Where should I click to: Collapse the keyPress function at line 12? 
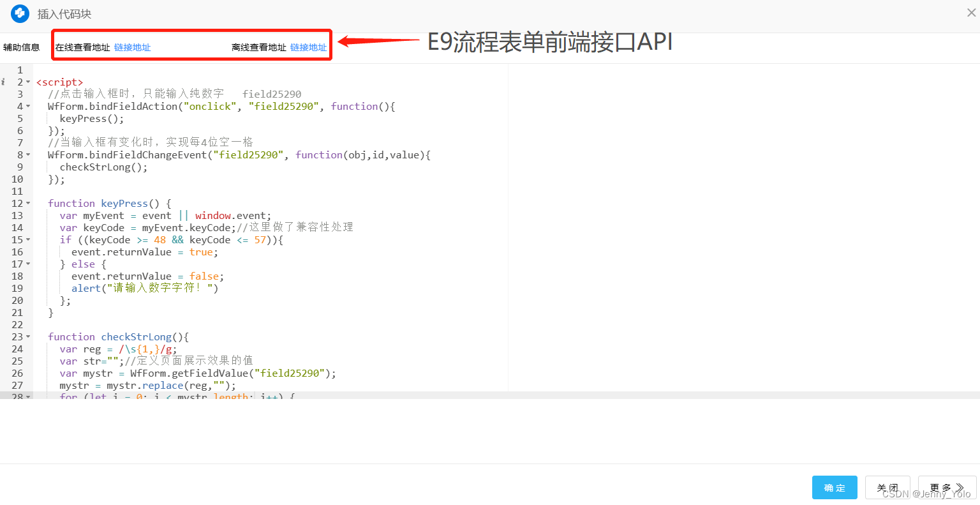[x=28, y=203]
